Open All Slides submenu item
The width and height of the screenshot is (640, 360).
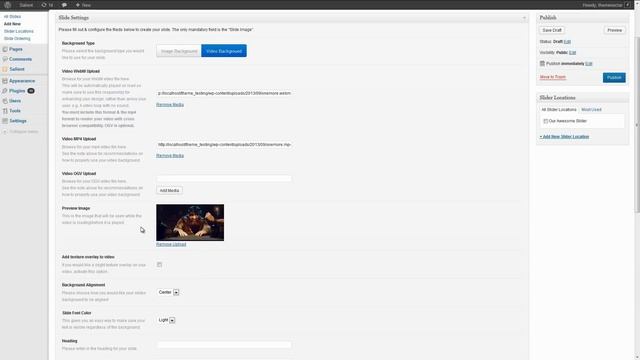pyautogui.click(x=12, y=17)
